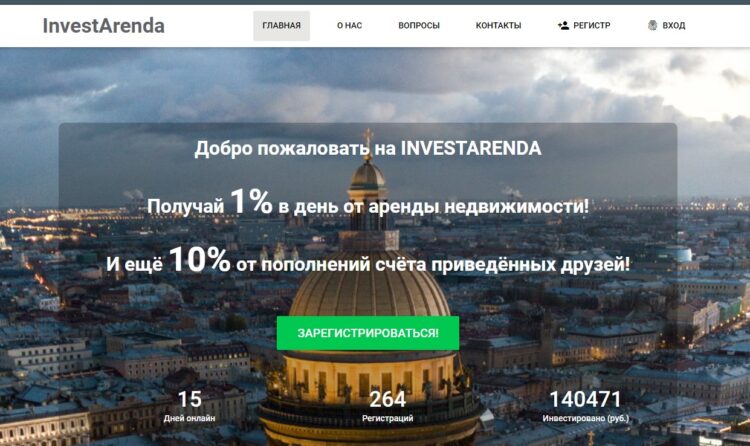Go to the О НАС page

click(x=349, y=26)
